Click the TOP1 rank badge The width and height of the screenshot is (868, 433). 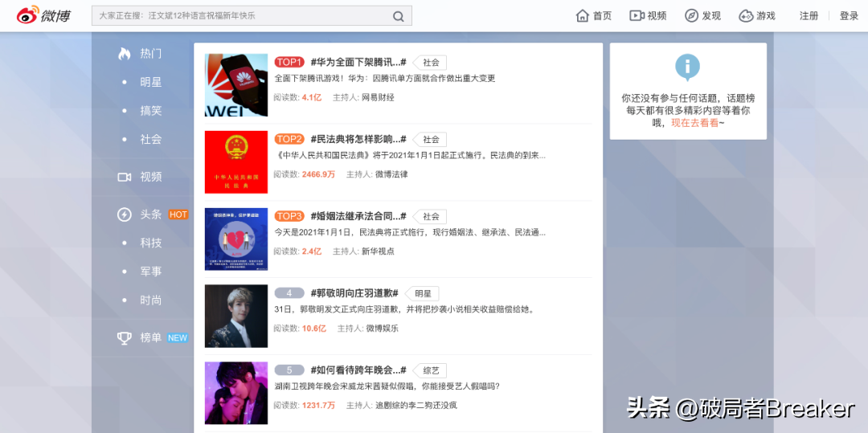tap(289, 62)
